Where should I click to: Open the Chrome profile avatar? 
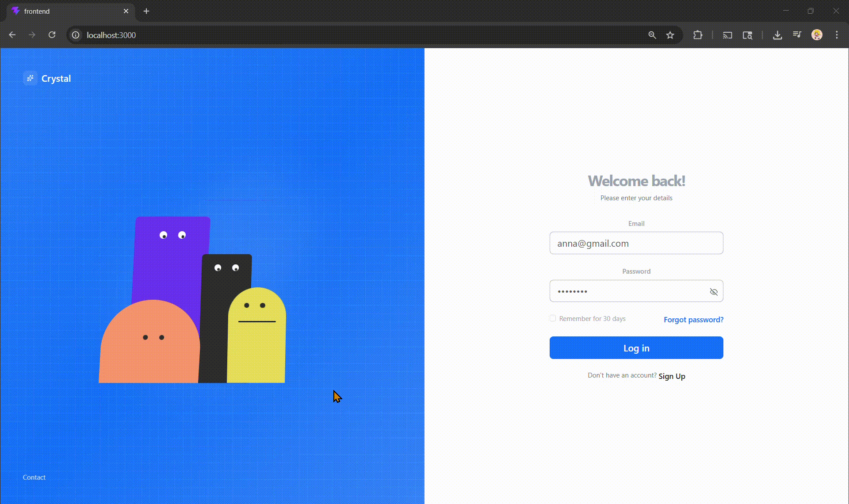[817, 35]
